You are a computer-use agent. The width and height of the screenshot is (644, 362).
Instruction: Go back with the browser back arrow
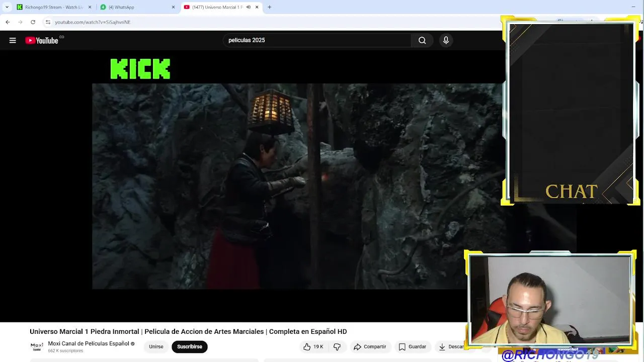point(8,22)
